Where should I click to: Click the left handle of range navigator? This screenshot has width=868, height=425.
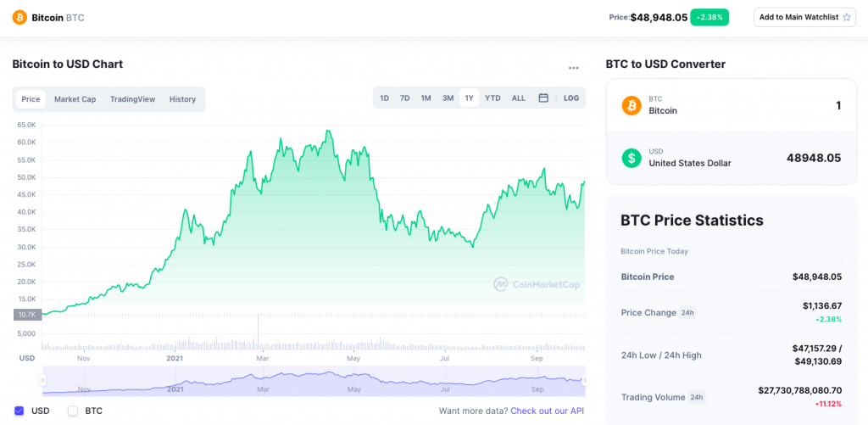pos(42,380)
